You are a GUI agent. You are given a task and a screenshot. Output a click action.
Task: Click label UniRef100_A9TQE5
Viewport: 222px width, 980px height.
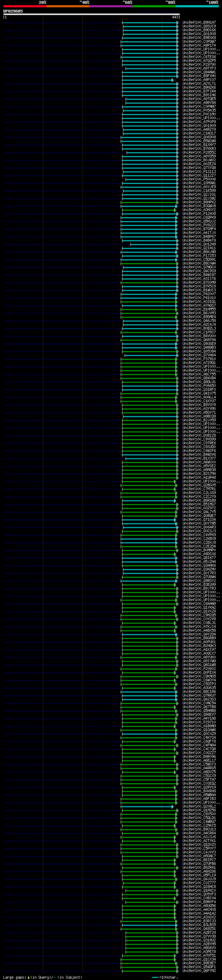(199, 99)
